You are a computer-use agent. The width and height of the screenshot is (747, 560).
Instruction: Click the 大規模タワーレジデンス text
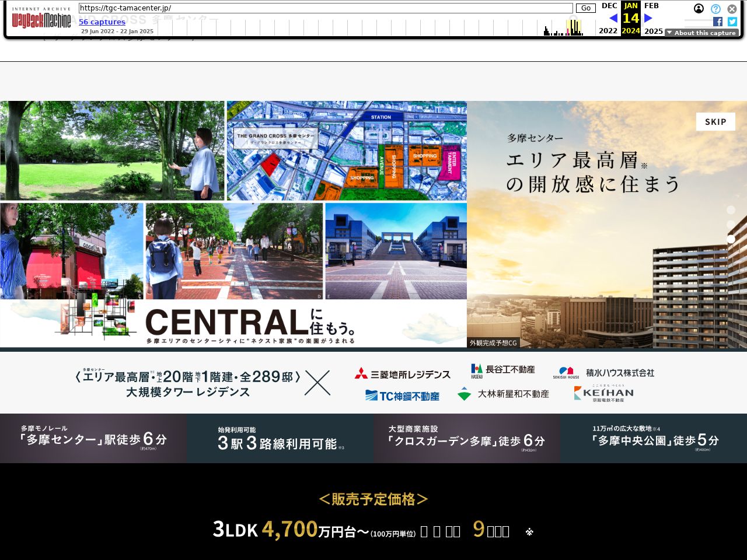188,393
